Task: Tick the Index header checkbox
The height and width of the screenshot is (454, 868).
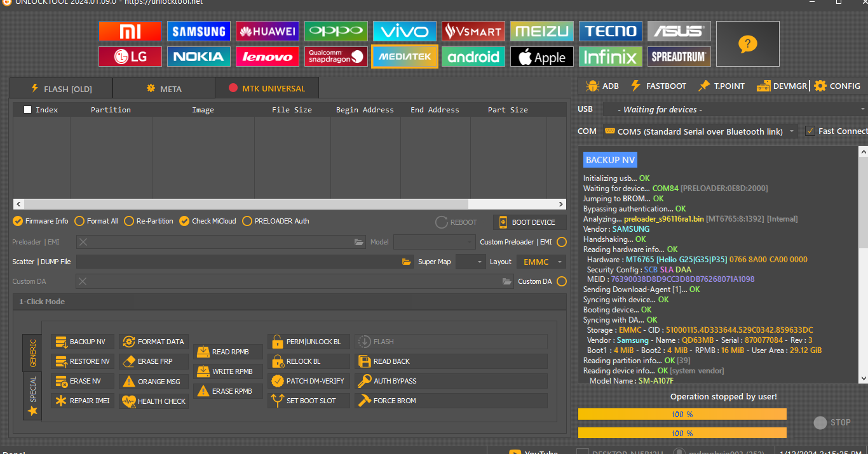Action: point(27,110)
